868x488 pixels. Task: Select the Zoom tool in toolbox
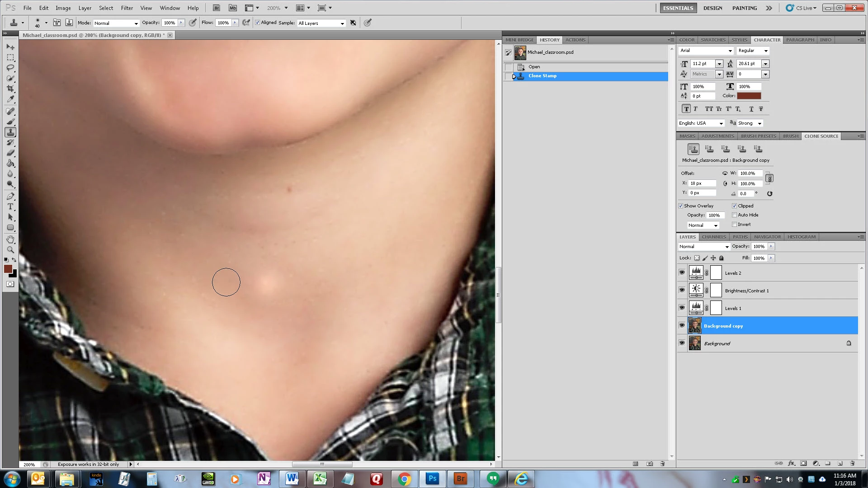pyautogui.click(x=10, y=250)
